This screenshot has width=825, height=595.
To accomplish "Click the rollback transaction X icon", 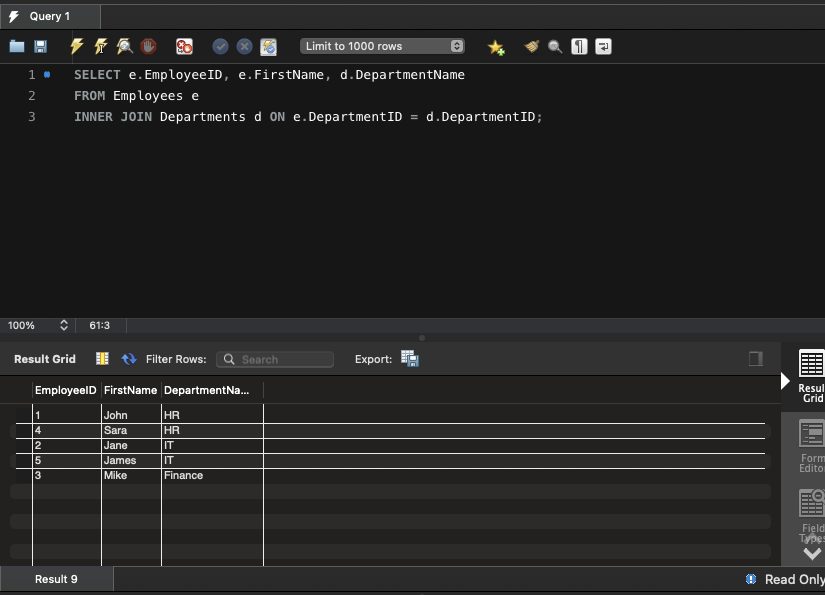I will click(x=244, y=46).
